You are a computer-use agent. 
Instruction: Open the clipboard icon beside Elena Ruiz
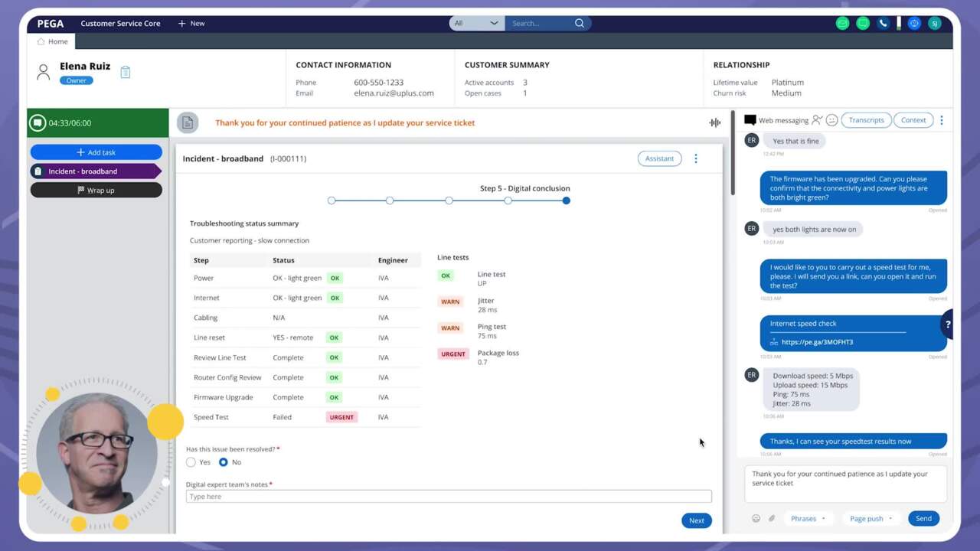pyautogui.click(x=126, y=72)
